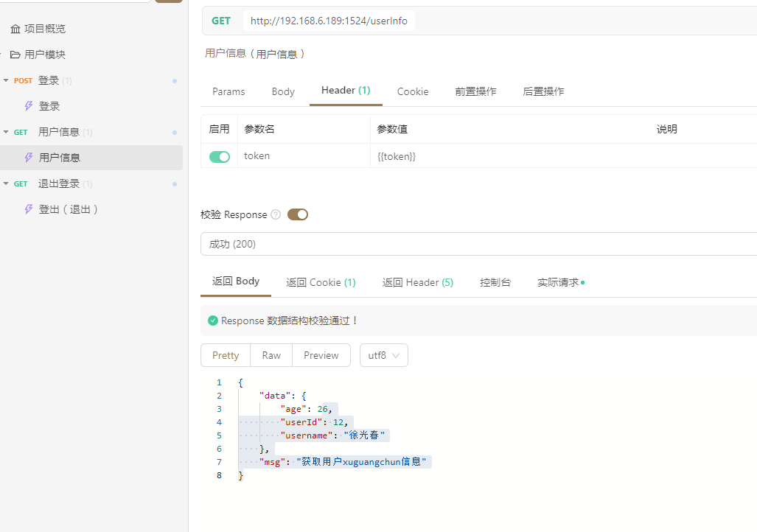Select the Raw view button
The image size is (757, 532).
271,355
